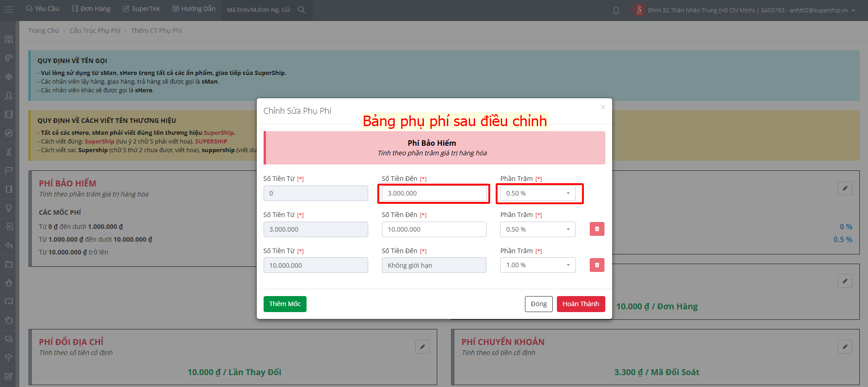Open the SuperTek menu
This screenshot has width=868, height=387.
point(141,9)
